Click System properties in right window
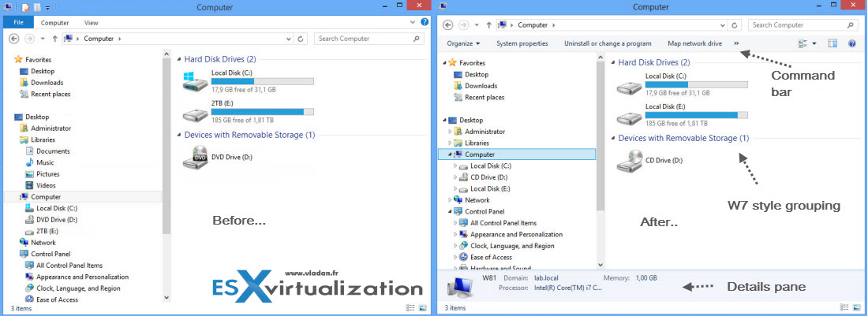 click(522, 43)
